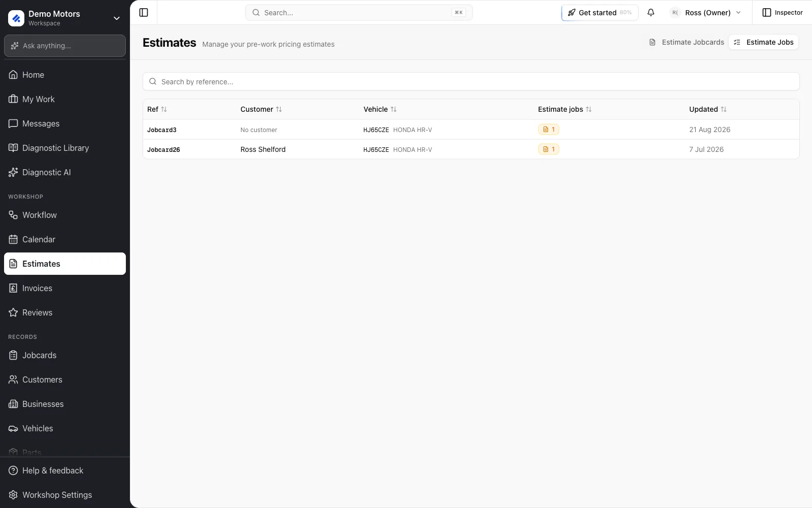The height and width of the screenshot is (508, 812).
Task: Open Help & feedback
Action: [65, 470]
